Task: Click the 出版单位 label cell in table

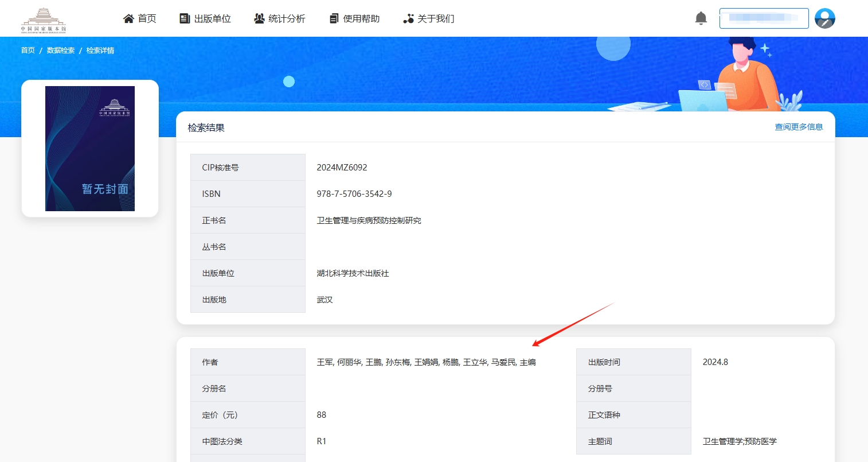Action: coord(248,273)
